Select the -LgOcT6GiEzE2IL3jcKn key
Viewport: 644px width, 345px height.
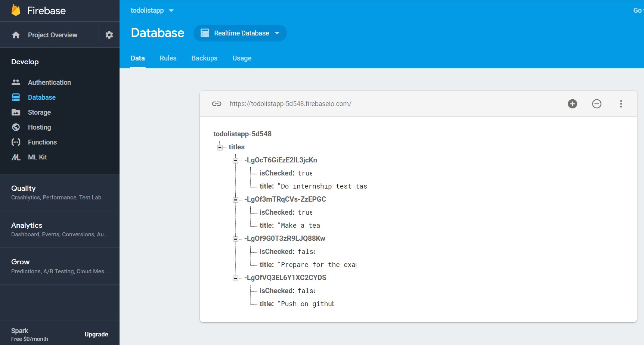coord(281,160)
